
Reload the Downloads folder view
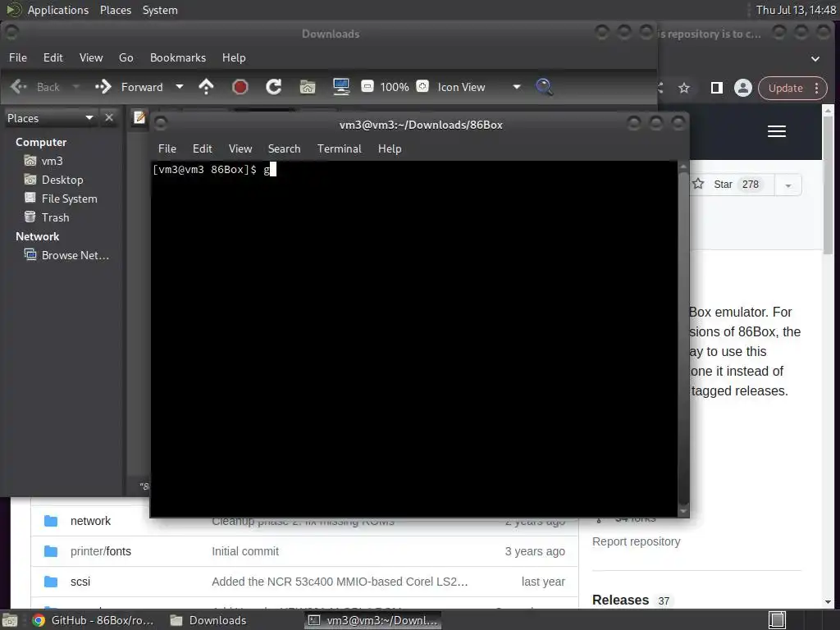[x=274, y=87]
